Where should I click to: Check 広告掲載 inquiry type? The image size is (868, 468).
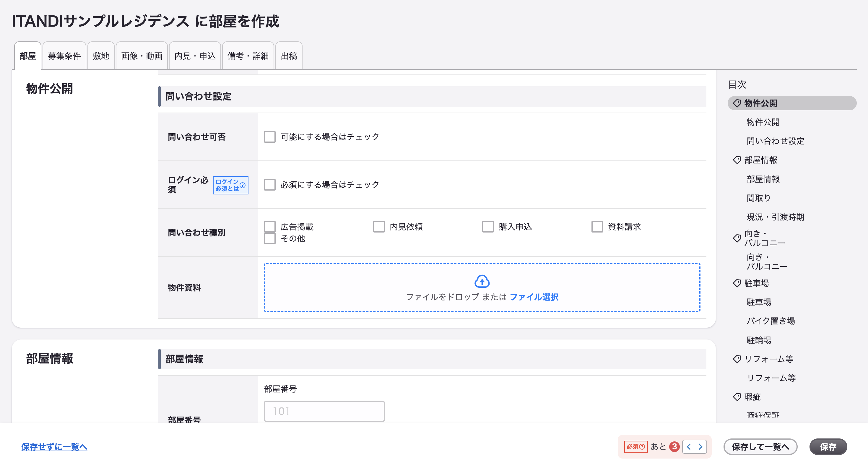click(x=269, y=227)
